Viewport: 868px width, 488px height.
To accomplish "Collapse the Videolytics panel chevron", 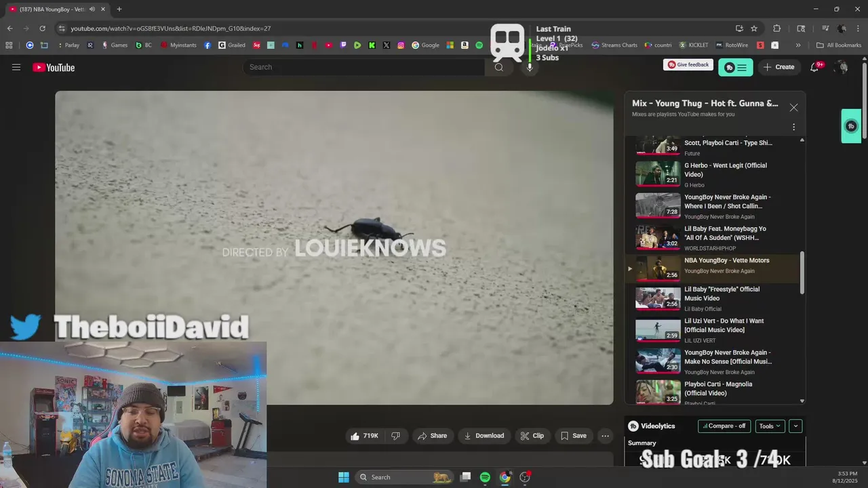I will tap(795, 426).
